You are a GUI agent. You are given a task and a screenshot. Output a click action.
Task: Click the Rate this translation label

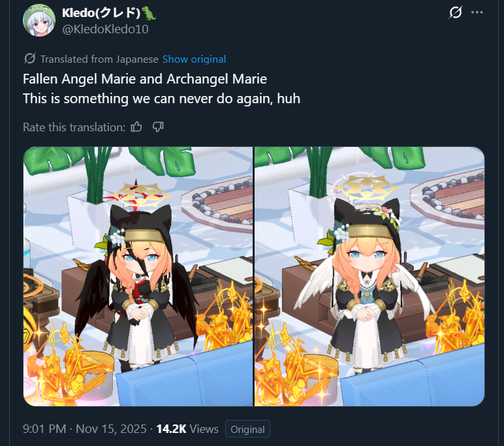coord(74,127)
